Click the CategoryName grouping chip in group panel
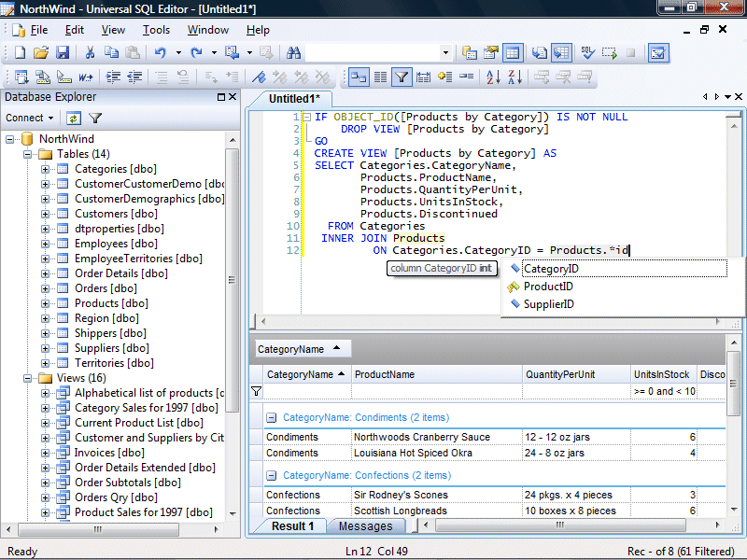The width and height of the screenshot is (747, 560). 303,349
